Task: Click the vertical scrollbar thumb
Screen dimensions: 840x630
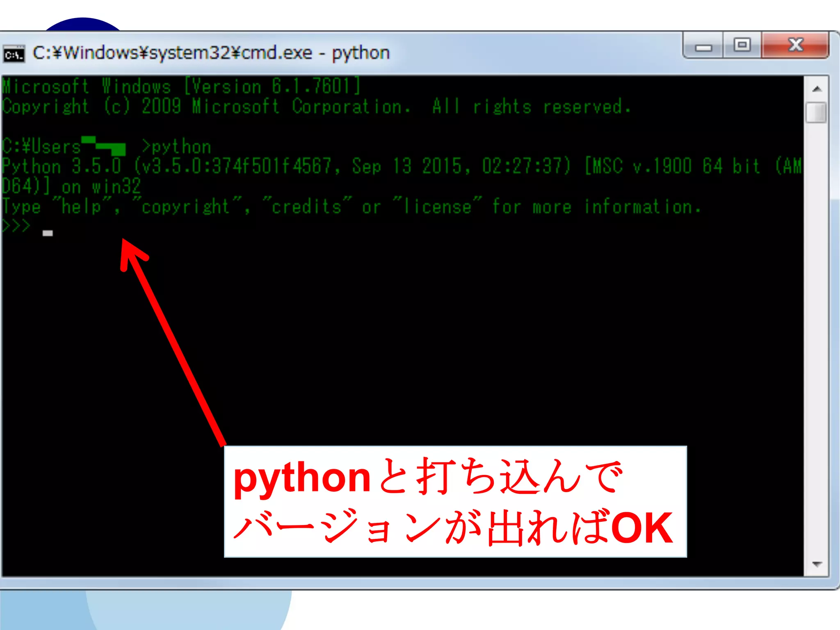Action: pyautogui.click(x=816, y=112)
